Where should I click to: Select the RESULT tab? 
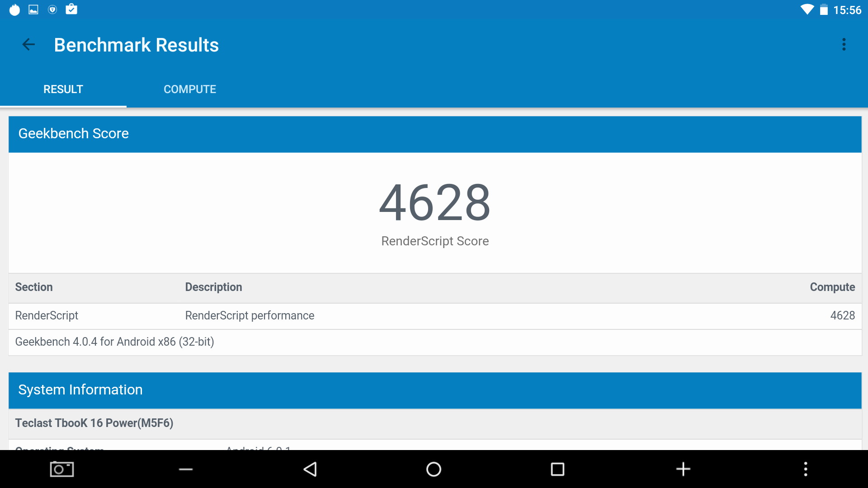[x=63, y=89]
